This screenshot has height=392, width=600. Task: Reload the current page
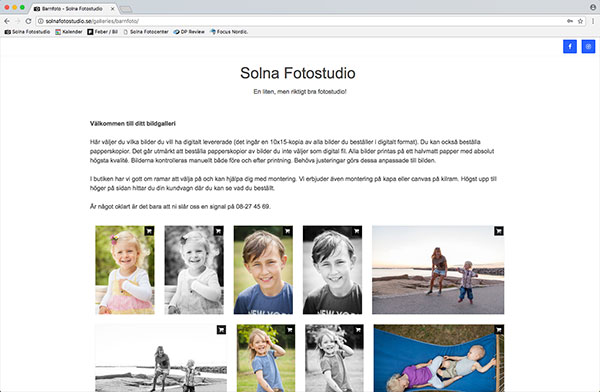(28, 21)
